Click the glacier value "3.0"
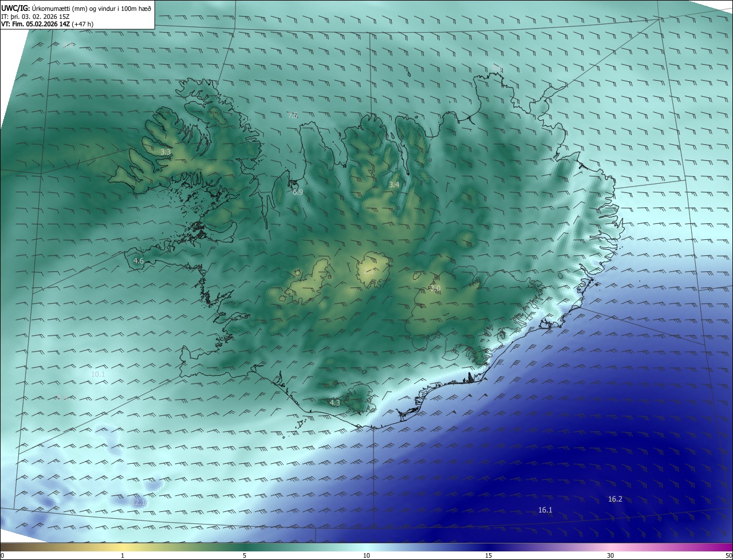 coord(435,289)
